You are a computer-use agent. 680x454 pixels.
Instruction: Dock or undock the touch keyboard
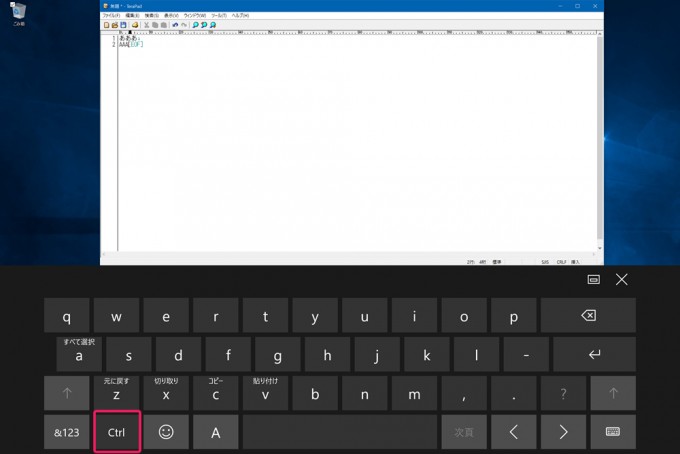click(594, 280)
